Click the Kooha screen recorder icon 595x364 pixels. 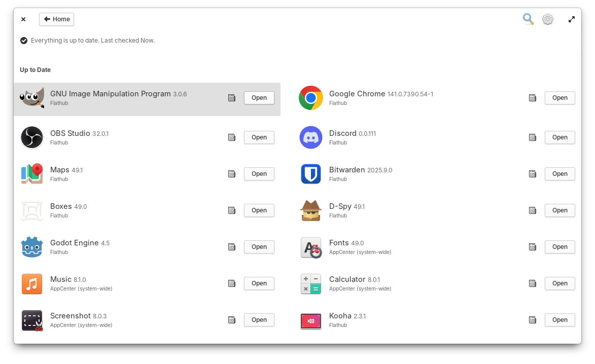click(311, 320)
